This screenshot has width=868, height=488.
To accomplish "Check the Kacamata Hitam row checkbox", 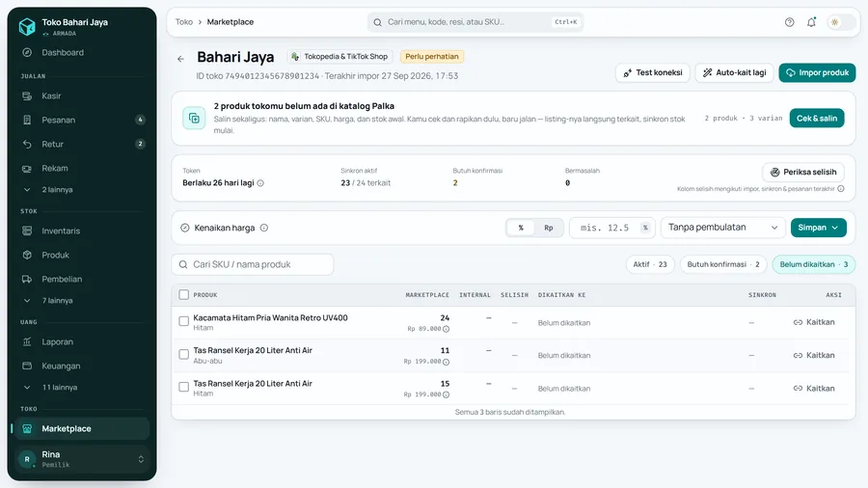I will click(x=184, y=321).
